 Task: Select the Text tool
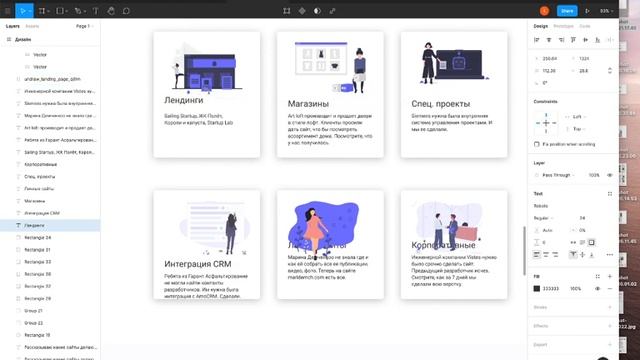coord(96,11)
